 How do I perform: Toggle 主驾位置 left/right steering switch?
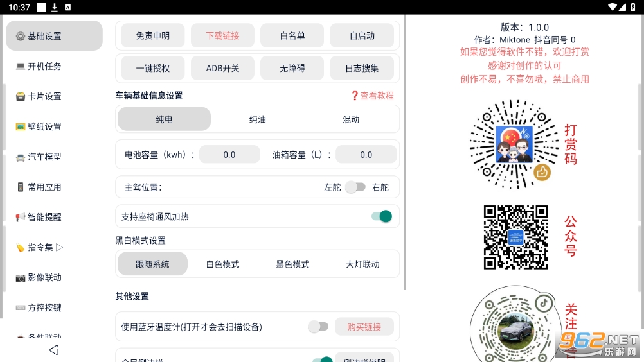(355, 187)
